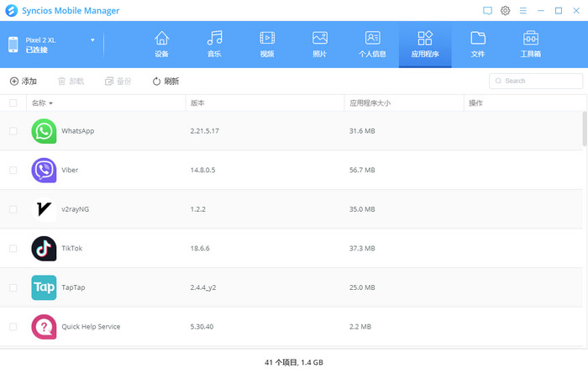
Task: Click the Quick Help Service app icon
Action: pyautogui.click(x=44, y=327)
